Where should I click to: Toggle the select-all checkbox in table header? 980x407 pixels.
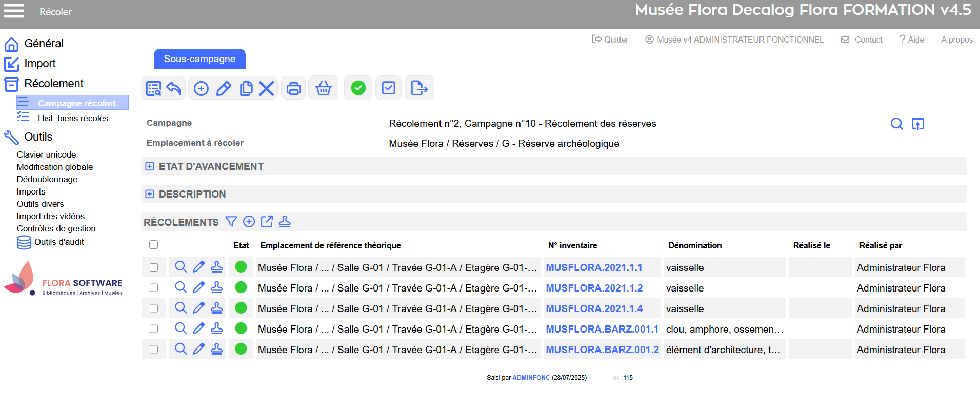153,245
